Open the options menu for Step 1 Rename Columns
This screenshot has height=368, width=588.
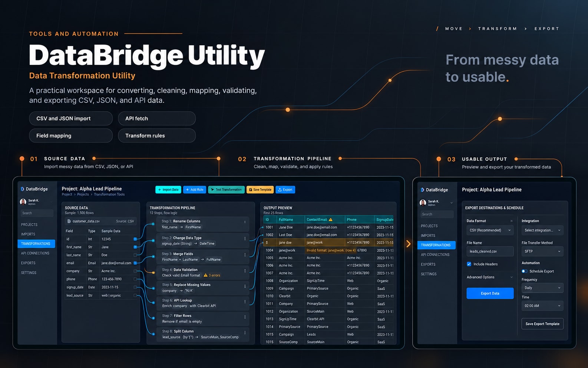pyautogui.click(x=245, y=222)
